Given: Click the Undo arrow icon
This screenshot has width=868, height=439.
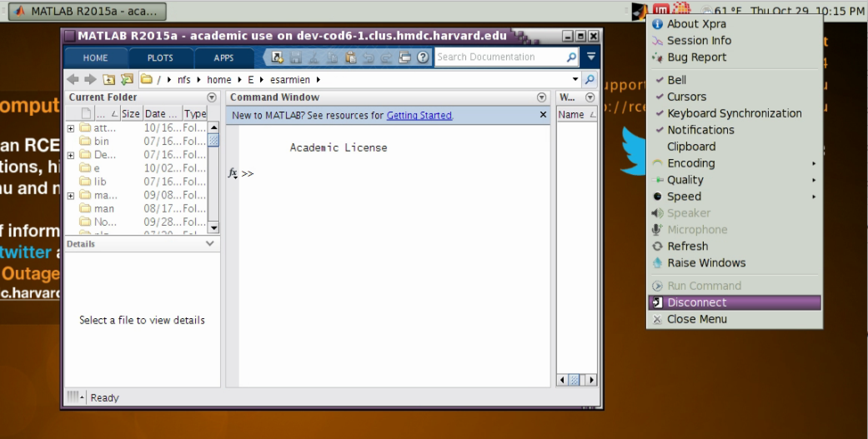Looking at the screenshot, I should (x=369, y=57).
